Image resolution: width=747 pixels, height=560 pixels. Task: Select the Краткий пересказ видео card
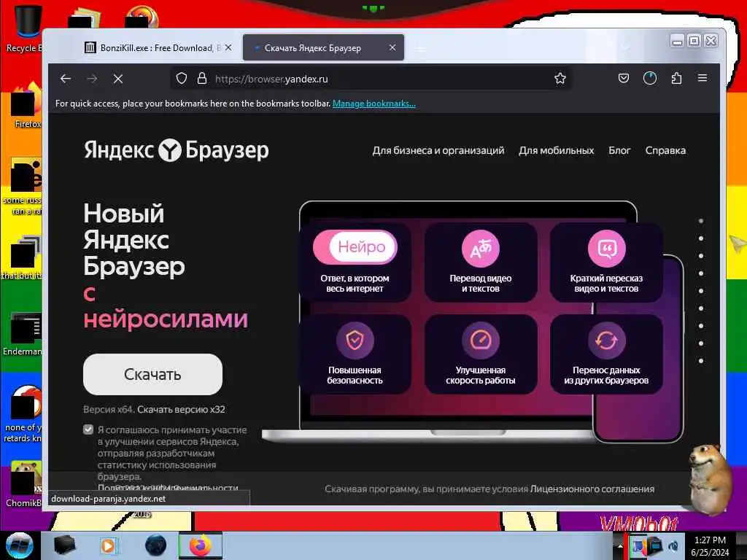tap(606, 262)
